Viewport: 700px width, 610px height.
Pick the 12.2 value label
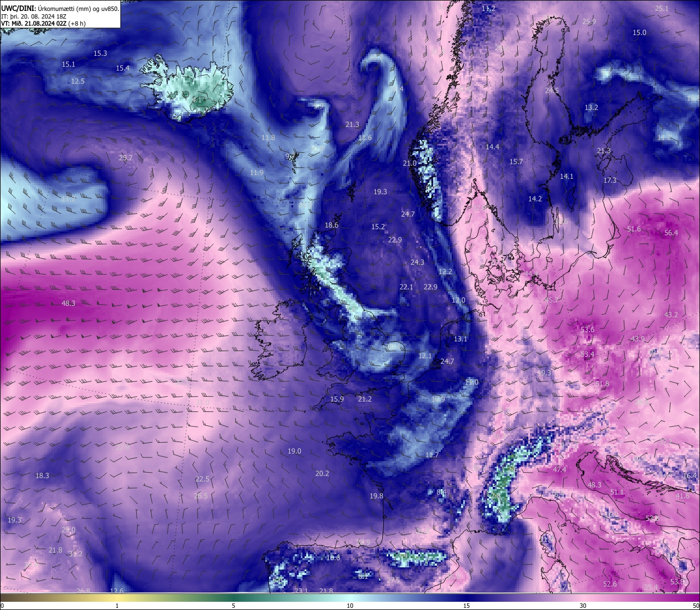coord(445,272)
